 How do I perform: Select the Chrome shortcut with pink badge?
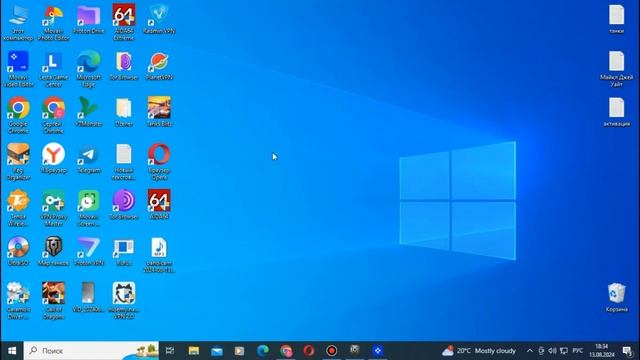(53, 116)
